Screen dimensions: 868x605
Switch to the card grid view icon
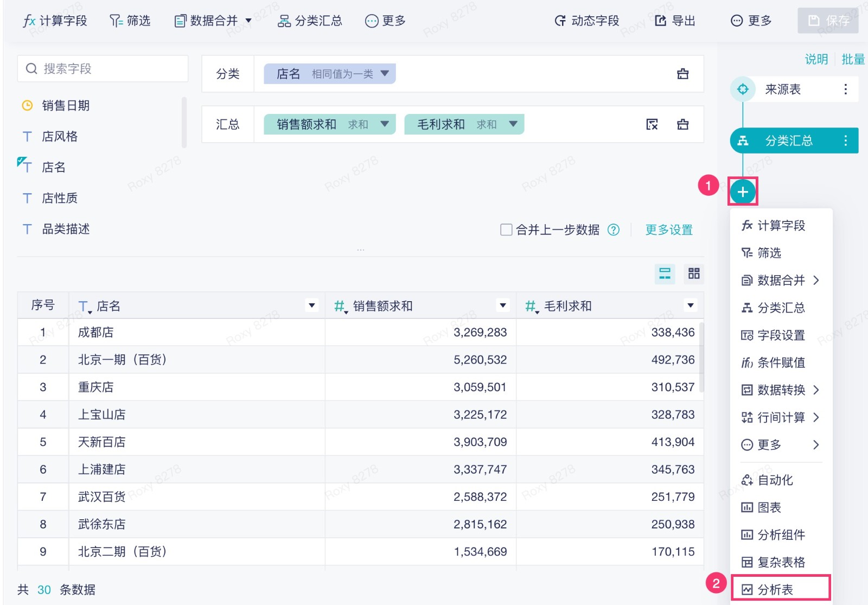coord(694,273)
